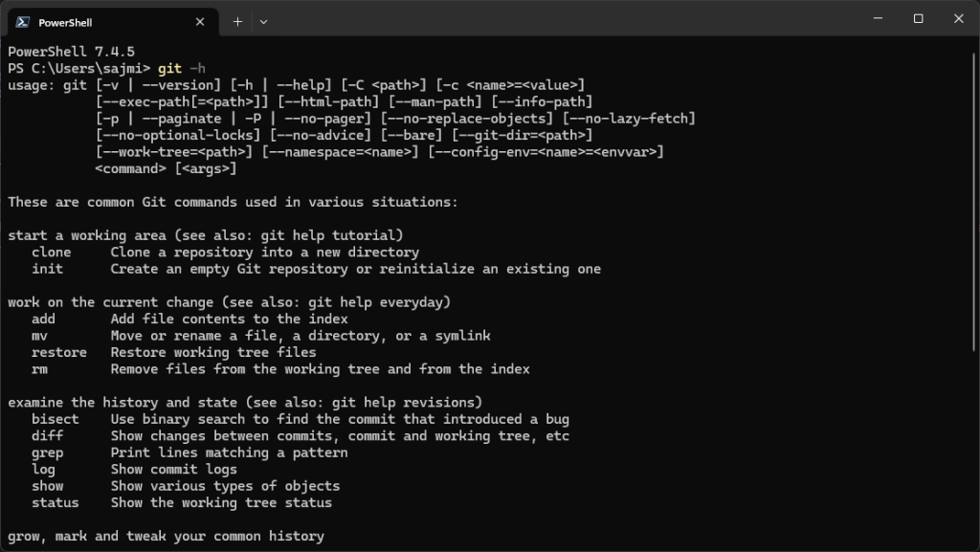Screen dimensions: 980x552
Task: Maximize the terminal window
Action: click(918, 19)
